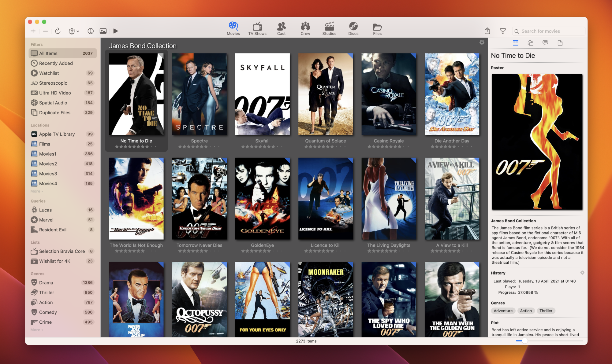Image resolution: width=612 pixels, height=364 pixels.
Task: Select the GoldenEye poster
Action: [263, 199]
